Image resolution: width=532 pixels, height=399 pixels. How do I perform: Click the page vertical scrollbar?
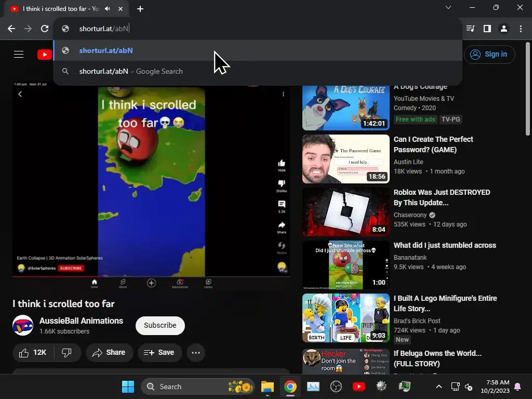click(x=528, y=89)
